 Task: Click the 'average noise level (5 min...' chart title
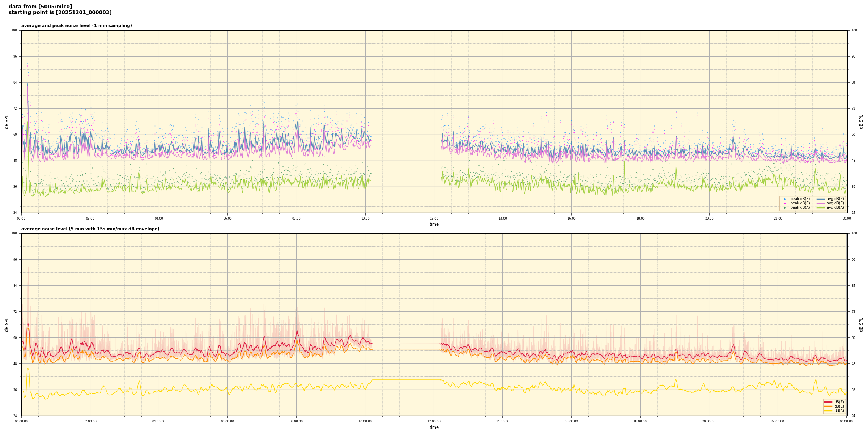[90, 229]
